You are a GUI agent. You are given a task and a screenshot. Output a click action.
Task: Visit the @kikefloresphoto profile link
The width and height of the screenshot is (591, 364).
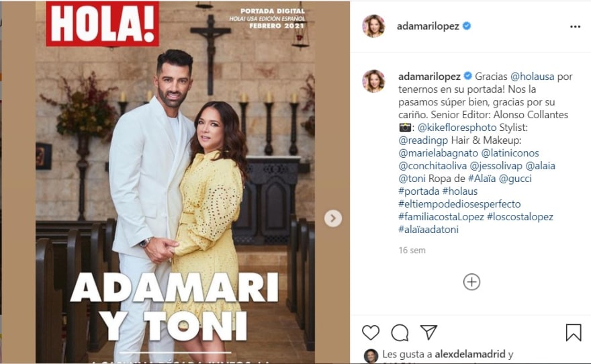pos(457,128)
